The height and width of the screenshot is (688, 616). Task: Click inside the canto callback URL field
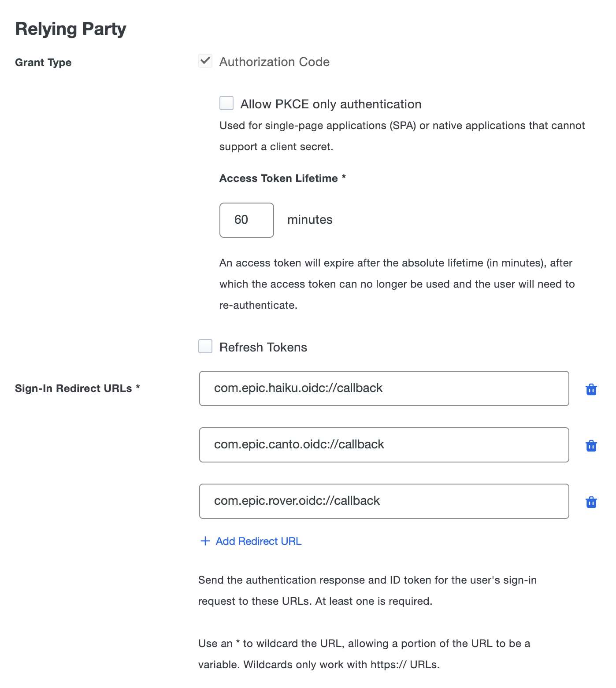(x=383, y=444)
